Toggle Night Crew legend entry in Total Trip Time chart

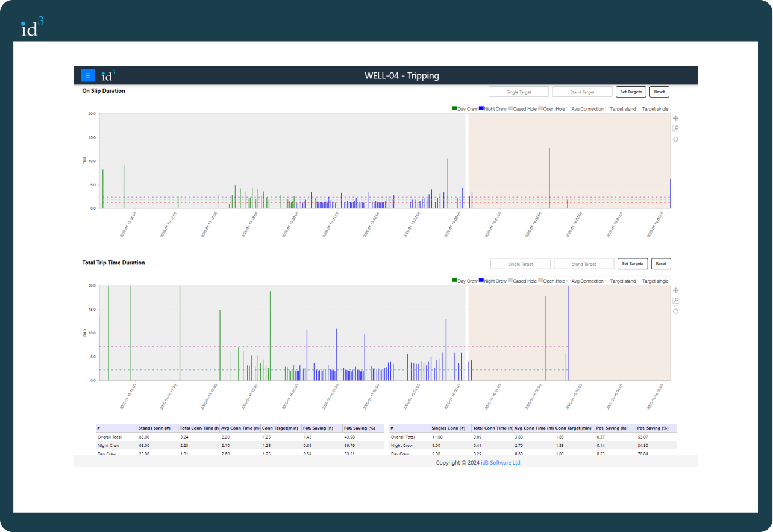click(x=493, y=281)
